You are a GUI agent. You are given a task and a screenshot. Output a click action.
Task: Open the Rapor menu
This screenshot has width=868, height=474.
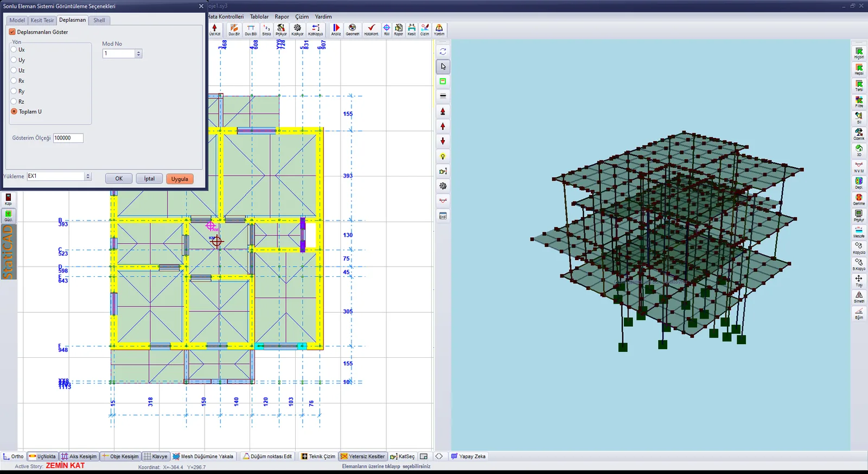pyautogui.click(x=282, y=17)
